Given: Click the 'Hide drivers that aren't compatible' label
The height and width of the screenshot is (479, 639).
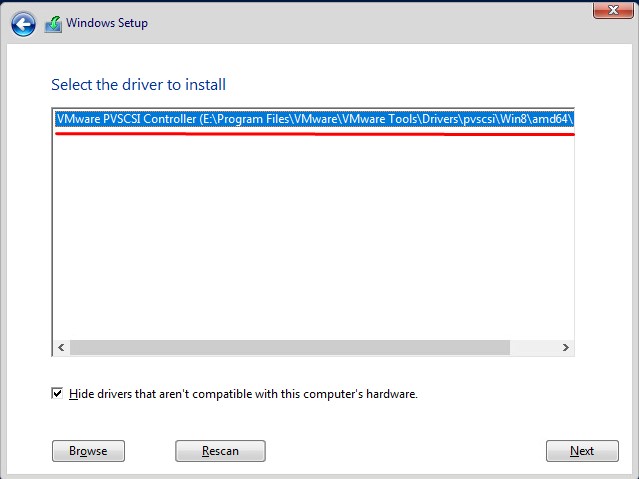Looking at the screenshot, I should (243, 394).
